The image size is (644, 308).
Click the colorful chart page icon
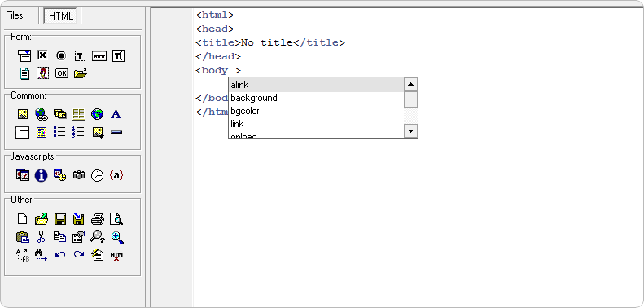coord(42,132)
